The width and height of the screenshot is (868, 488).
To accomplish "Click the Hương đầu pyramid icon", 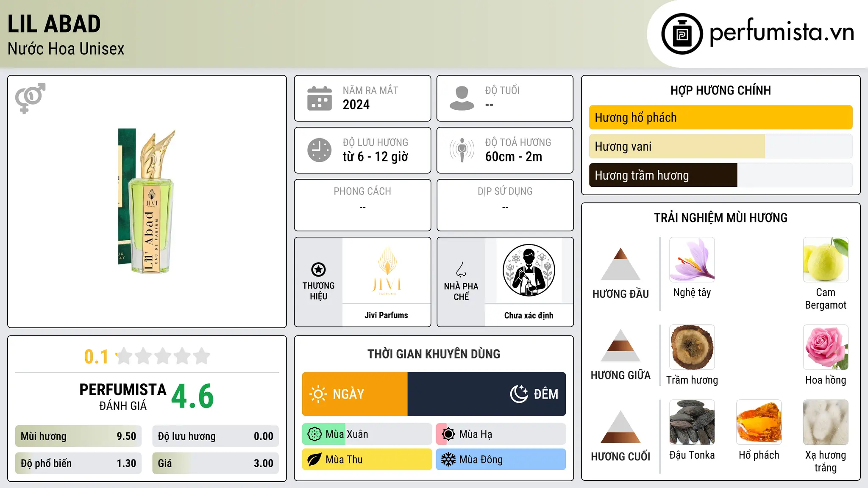I will click(620, 263).
